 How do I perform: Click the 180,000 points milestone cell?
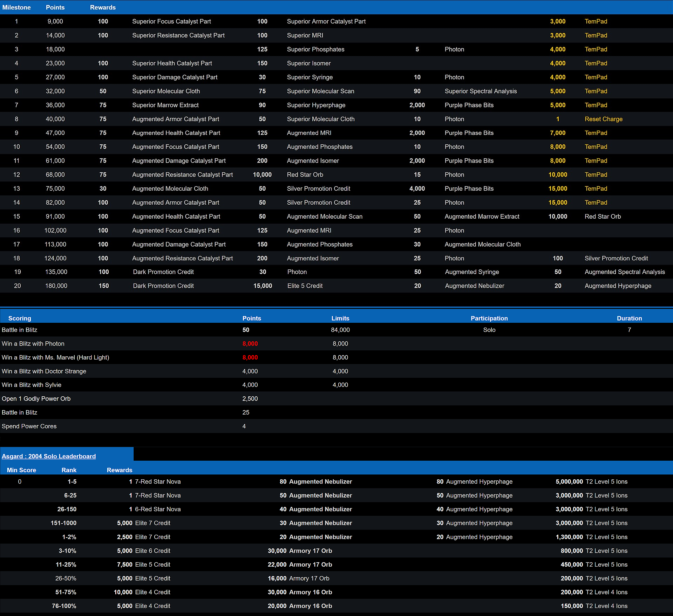[56, 286]
